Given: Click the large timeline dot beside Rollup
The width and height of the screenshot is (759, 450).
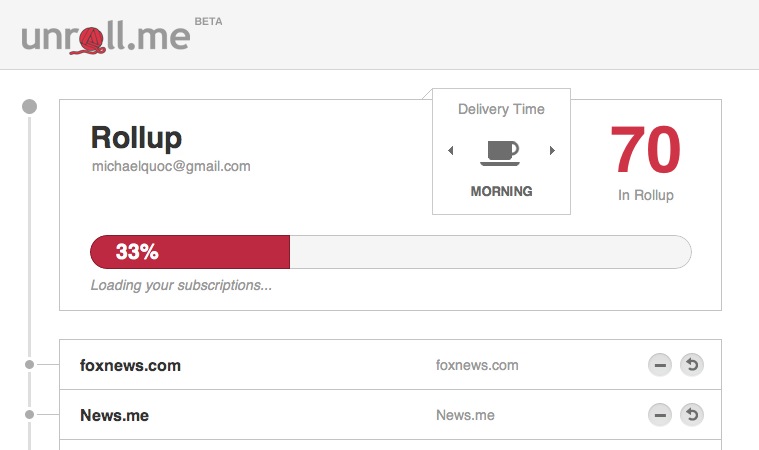Looking at the screenshot, I should click(30, 106).
